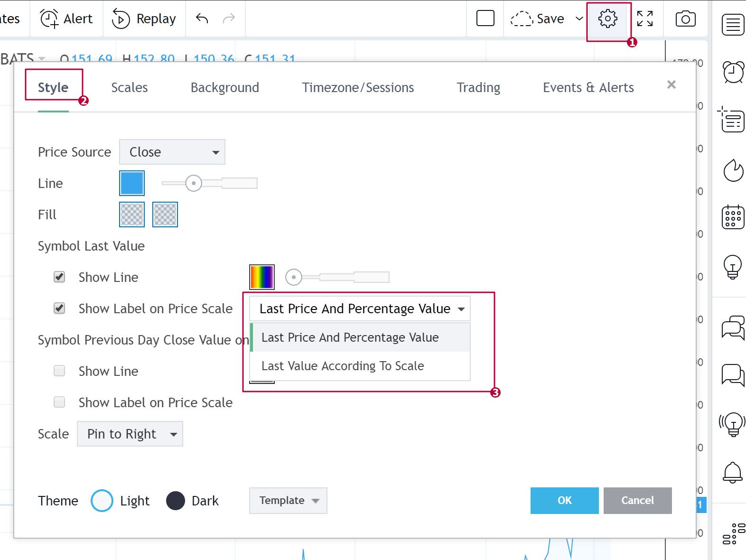Viewport: 746px width, 560px height.
Task: Enable Show Label under Previous Day Close
Action: [59, 402]
